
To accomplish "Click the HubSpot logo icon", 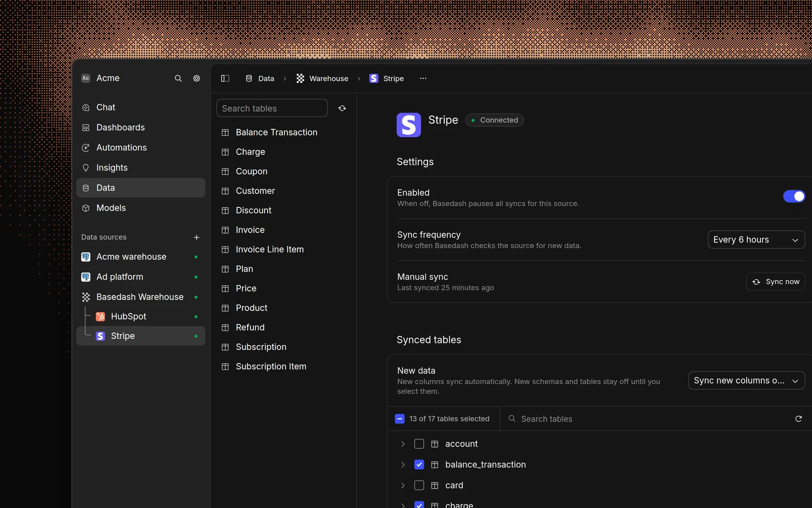I will pyautogui.click(x=100, y=317).
